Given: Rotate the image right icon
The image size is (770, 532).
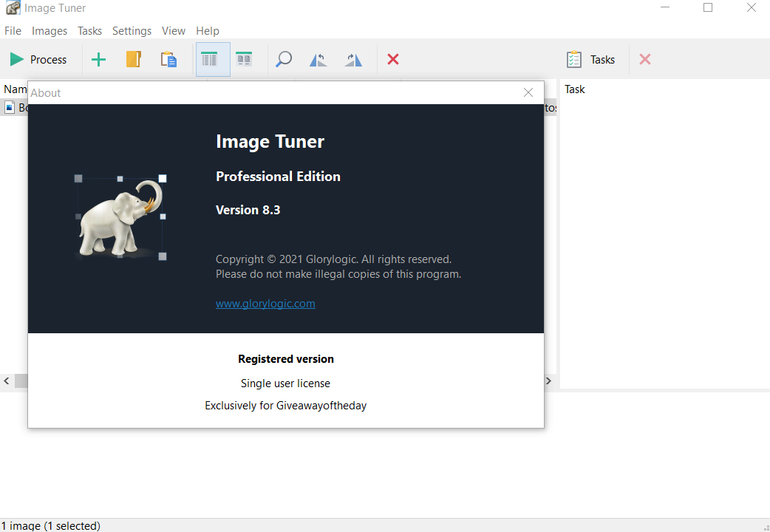Looking at the screenshot, I should pos(353,59).
